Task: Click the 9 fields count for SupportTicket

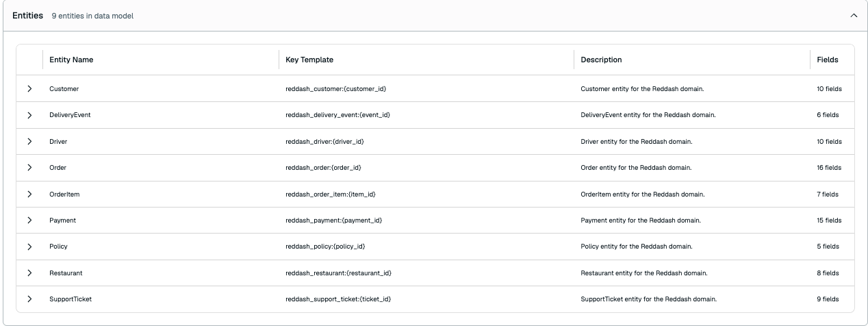Action: (828, 299)
